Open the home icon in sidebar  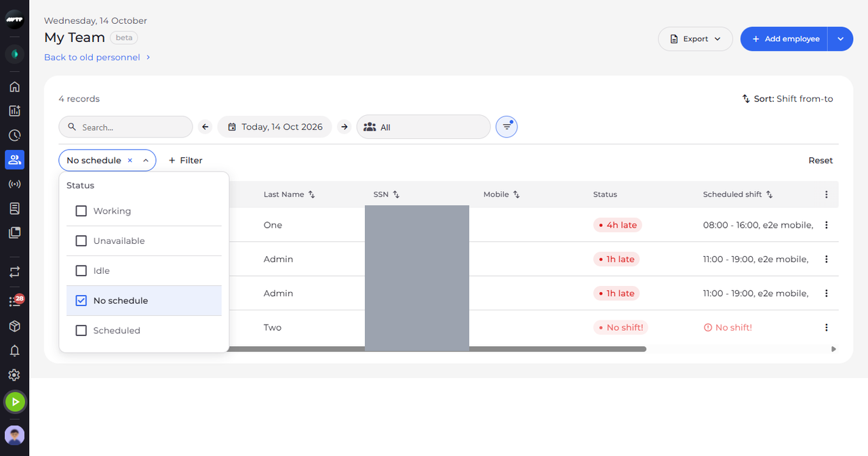coord(14,87)
